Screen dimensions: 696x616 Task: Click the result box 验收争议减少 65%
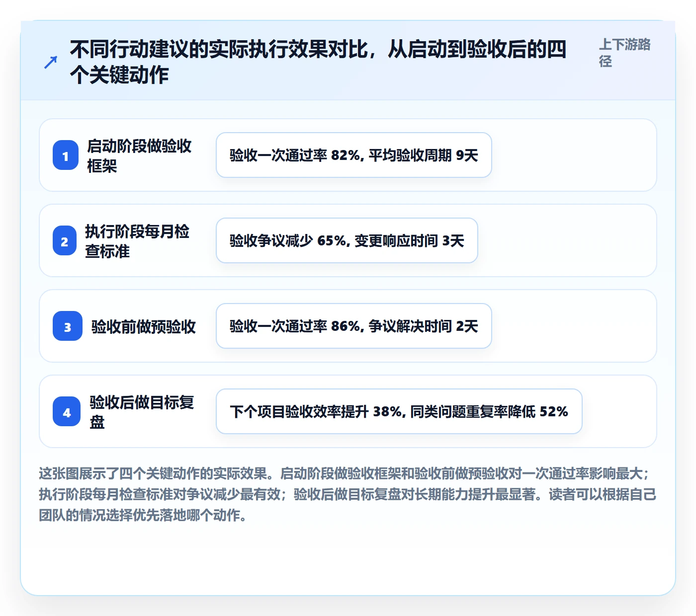[347, 240]
